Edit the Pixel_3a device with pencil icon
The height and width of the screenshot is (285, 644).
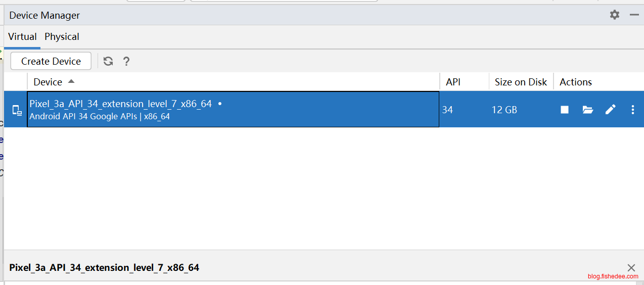tap(611, 110)
